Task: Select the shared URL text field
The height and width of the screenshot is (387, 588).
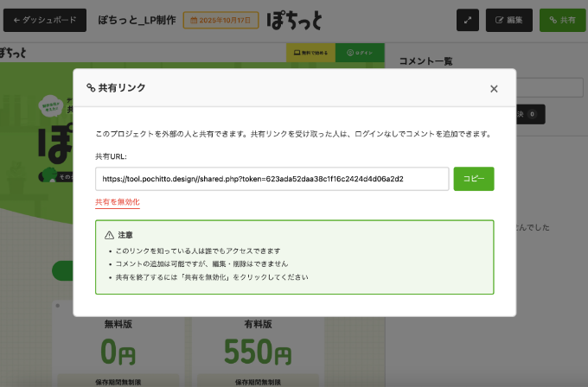Action: pyautogui.click(x=272, y=179)
